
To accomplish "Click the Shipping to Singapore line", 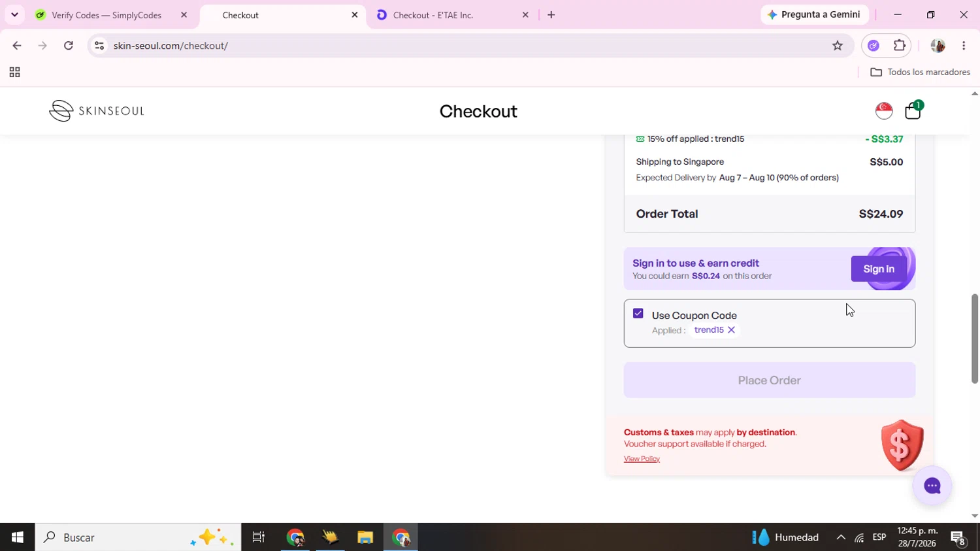I will click(770, 162).
